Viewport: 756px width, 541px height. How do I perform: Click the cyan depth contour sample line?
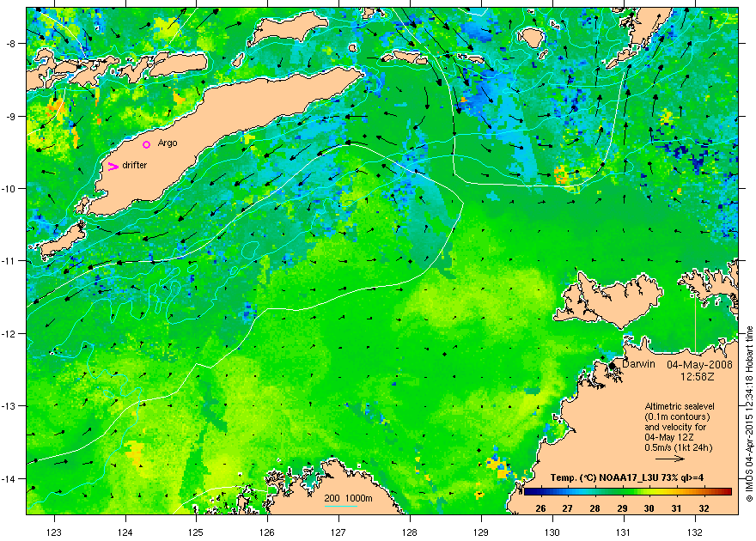340,507
